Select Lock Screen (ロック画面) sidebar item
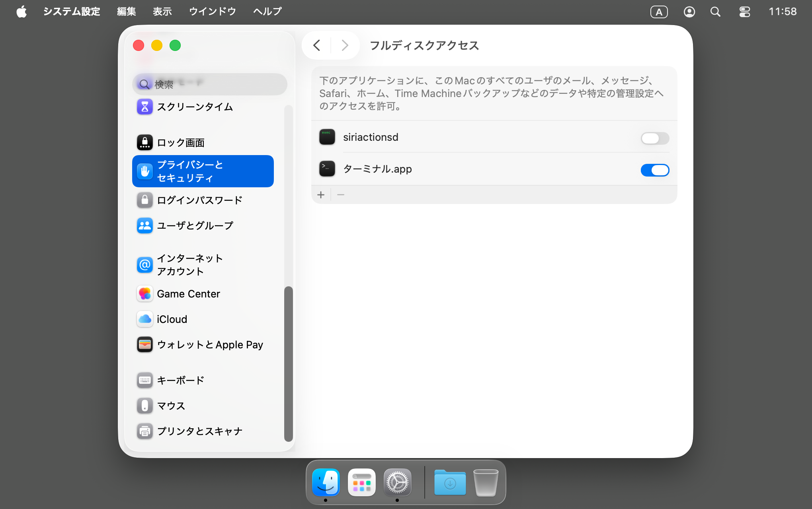 (180, 142)
